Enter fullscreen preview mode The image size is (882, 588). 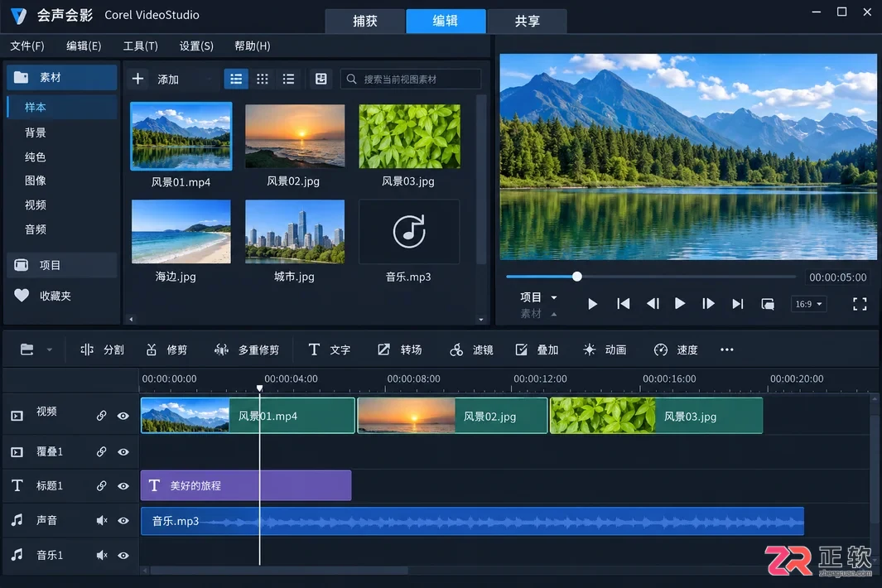(x=860, y=305)
